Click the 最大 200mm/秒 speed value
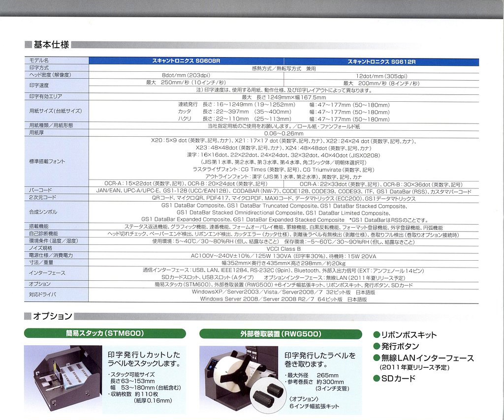Screen dimensions: 504x420 click(x=381, y=84)
